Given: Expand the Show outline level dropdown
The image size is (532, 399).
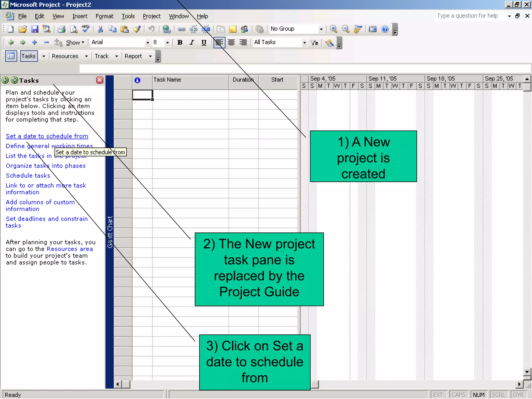Looking at the screenshot, I should click(75, 42).
